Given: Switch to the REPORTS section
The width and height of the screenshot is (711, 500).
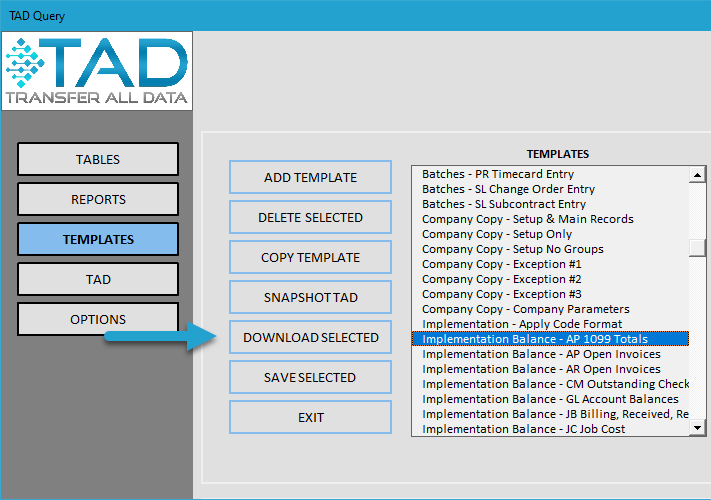Looking at the screenshot, I should 98,199.
